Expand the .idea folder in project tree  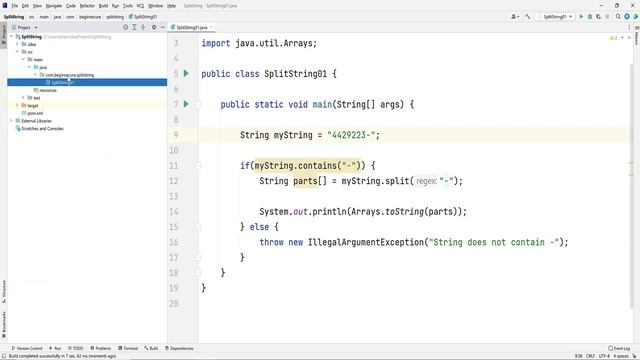coord(18,44)
